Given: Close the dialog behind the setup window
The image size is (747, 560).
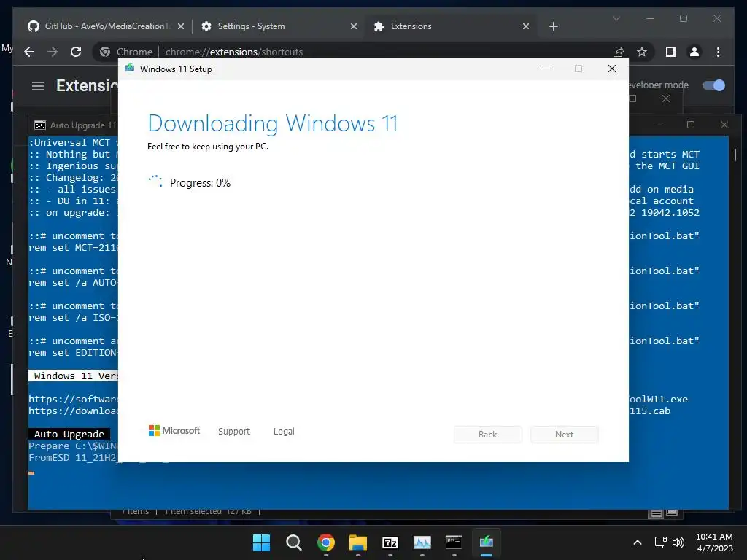Looking at the screenshot, I should pos(666,98).
